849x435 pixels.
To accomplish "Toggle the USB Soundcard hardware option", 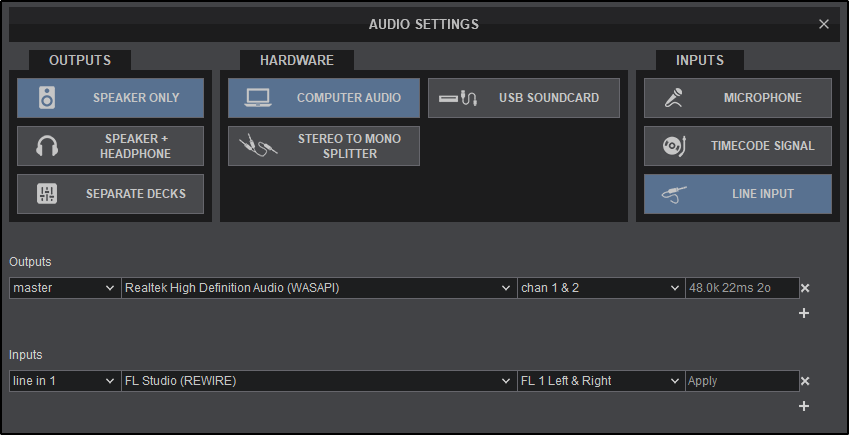I will (524, 98).
